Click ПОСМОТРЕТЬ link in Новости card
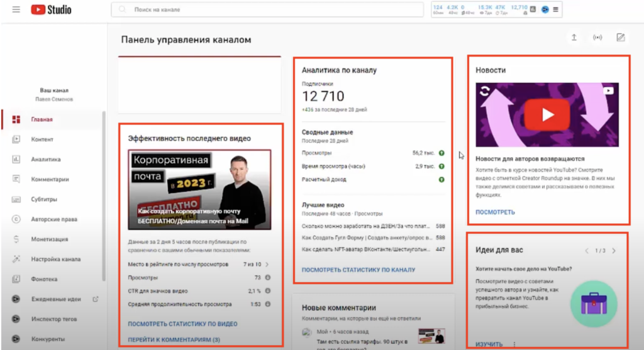 (x=495, y=212)
